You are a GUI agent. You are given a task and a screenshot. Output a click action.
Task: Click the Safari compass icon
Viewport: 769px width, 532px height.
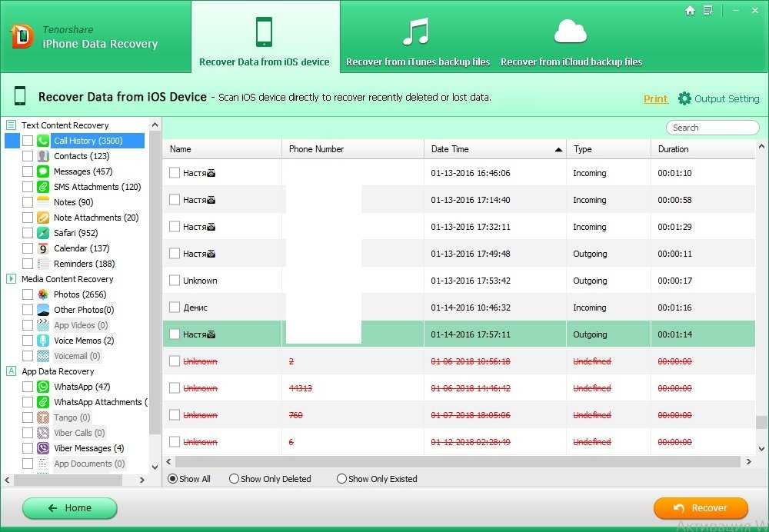pyautogui.click(x=43, y=233)
